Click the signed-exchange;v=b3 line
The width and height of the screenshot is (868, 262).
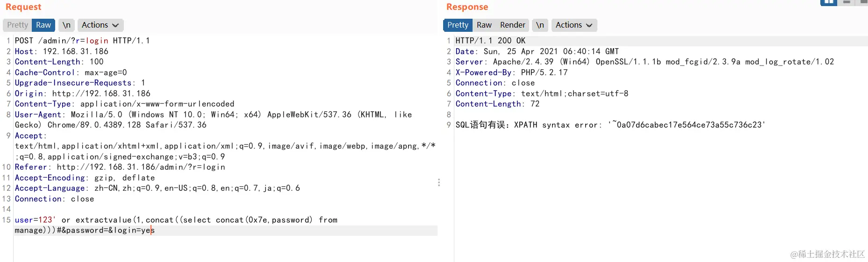[x=120, y=157]
